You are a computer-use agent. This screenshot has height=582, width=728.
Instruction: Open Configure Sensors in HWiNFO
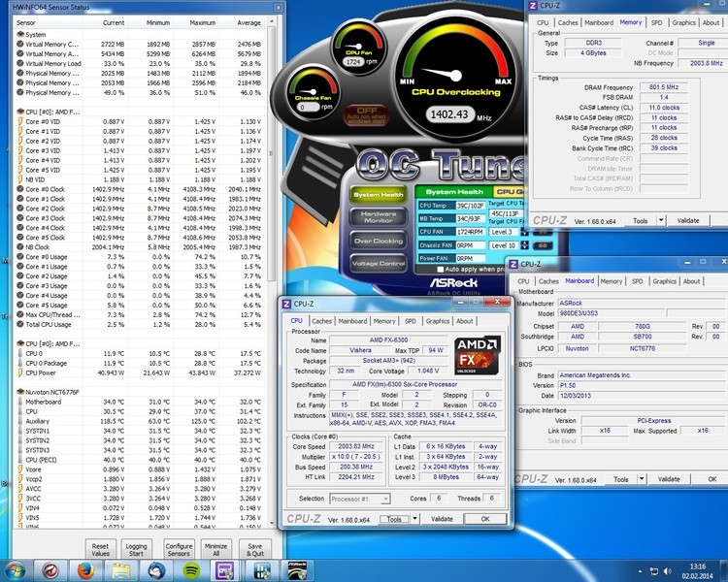pos(179,550)
